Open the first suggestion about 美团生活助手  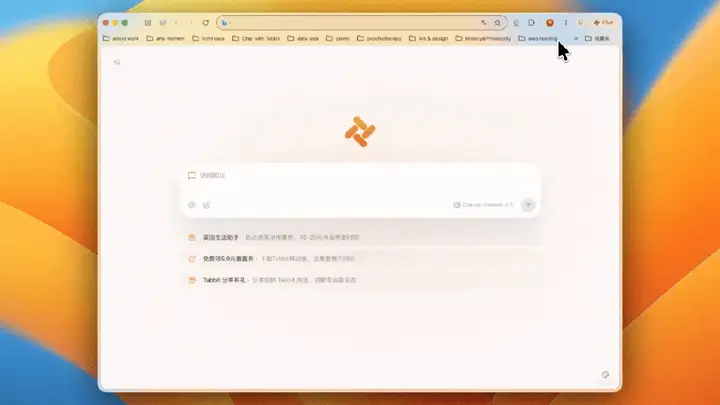[x=363, y=237]
